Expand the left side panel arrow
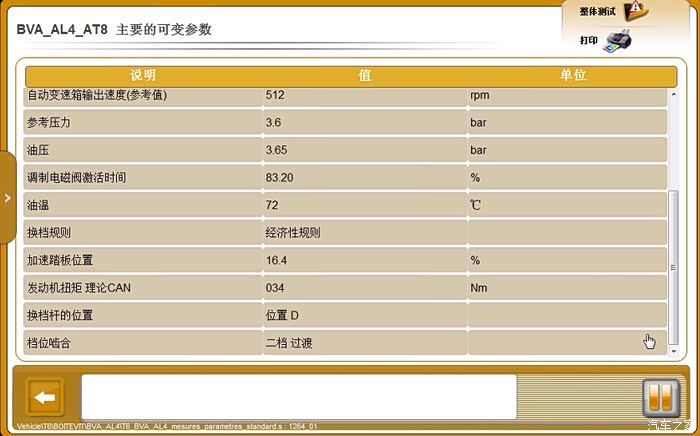The image size is (700, 436). 7,198
